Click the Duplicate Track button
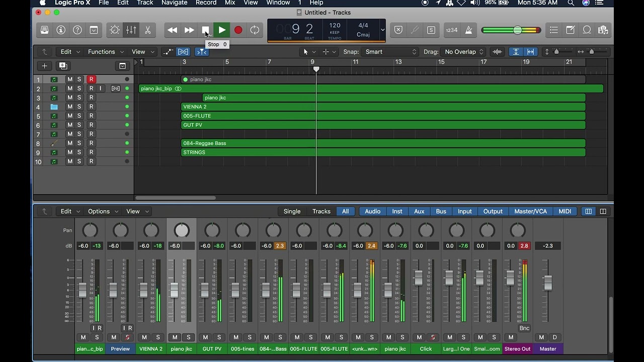Viewport: 644px width, 362px height. (63, 66)
